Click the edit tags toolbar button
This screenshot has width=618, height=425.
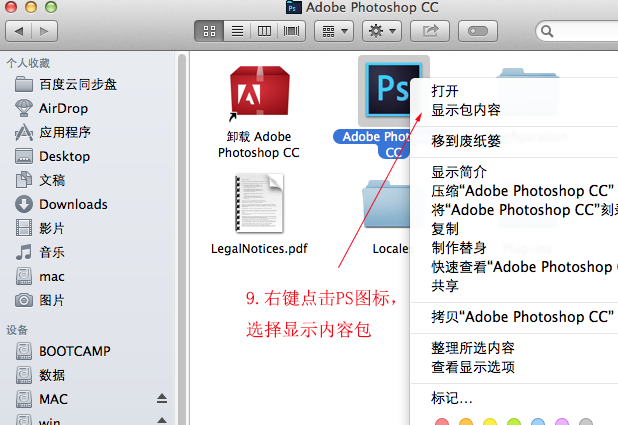pyautogui.click(x=478, y=31)
